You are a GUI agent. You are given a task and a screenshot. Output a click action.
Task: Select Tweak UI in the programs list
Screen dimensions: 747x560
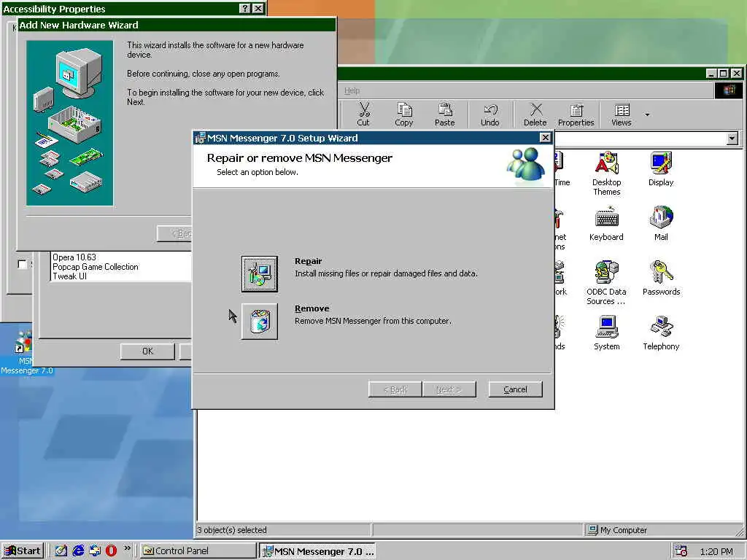click(69, 276)
